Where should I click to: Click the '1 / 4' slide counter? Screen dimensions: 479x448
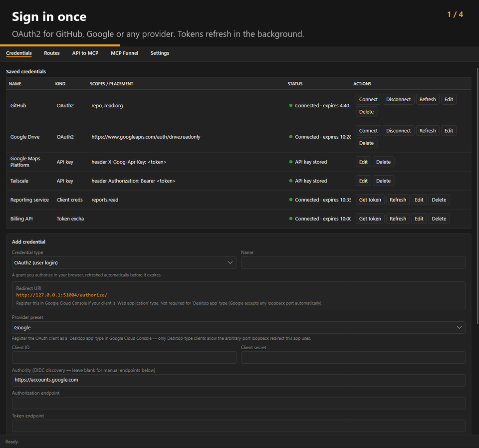(455, 14)
